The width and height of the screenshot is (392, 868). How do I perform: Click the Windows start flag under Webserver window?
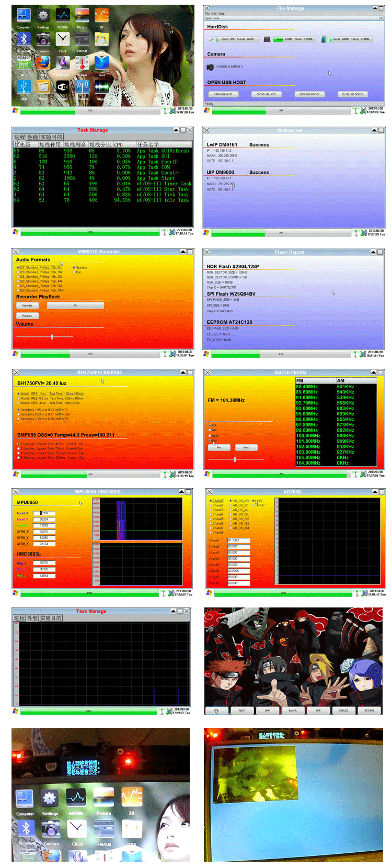[207, 232]
